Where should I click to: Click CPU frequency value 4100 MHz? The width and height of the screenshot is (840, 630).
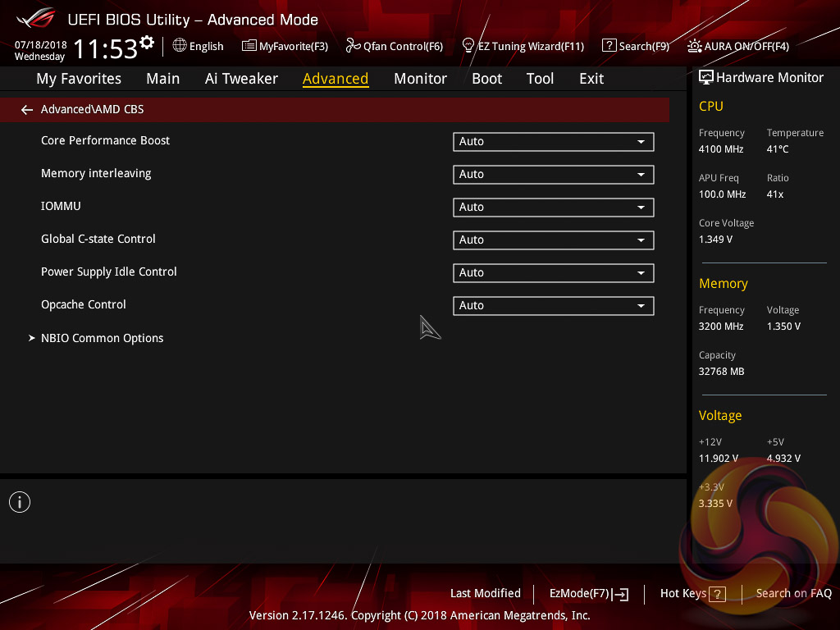click(x=721, y=149)
